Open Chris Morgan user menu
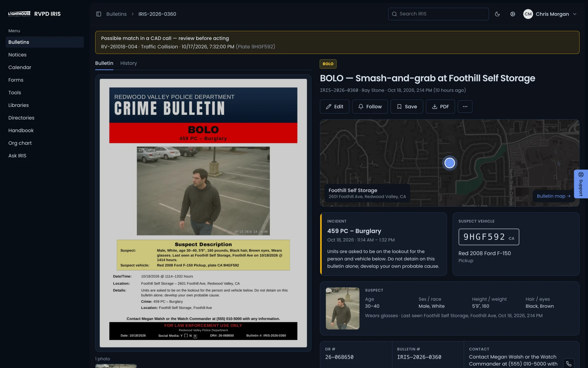This screenshot has height=368, width=588. click(550, 14)
